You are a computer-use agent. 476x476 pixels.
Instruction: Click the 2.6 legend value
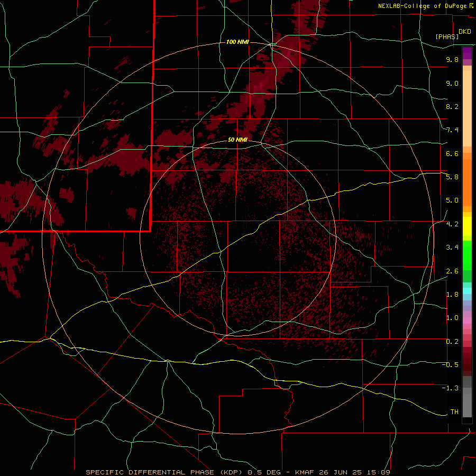(452, 271)
